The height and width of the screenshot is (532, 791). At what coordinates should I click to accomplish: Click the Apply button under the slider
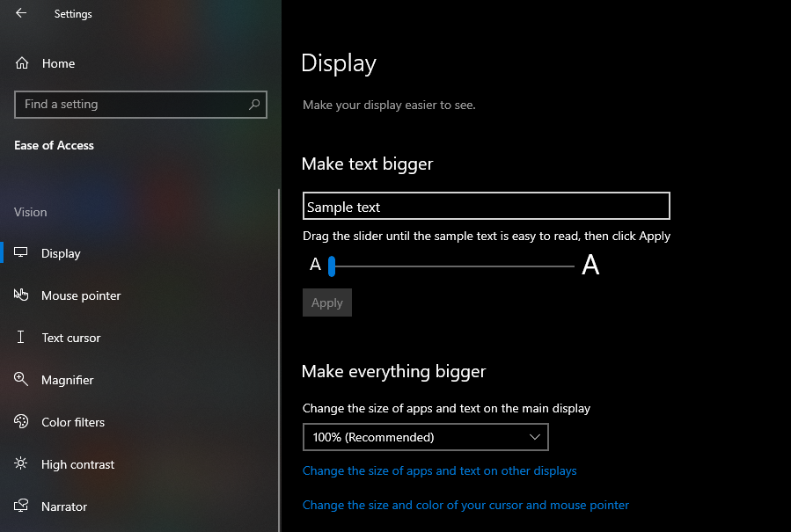click(x=326, y=302)
